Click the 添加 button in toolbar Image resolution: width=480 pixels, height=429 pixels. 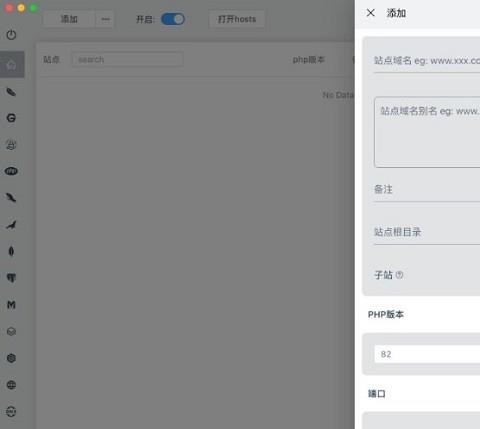pos(69,19)
